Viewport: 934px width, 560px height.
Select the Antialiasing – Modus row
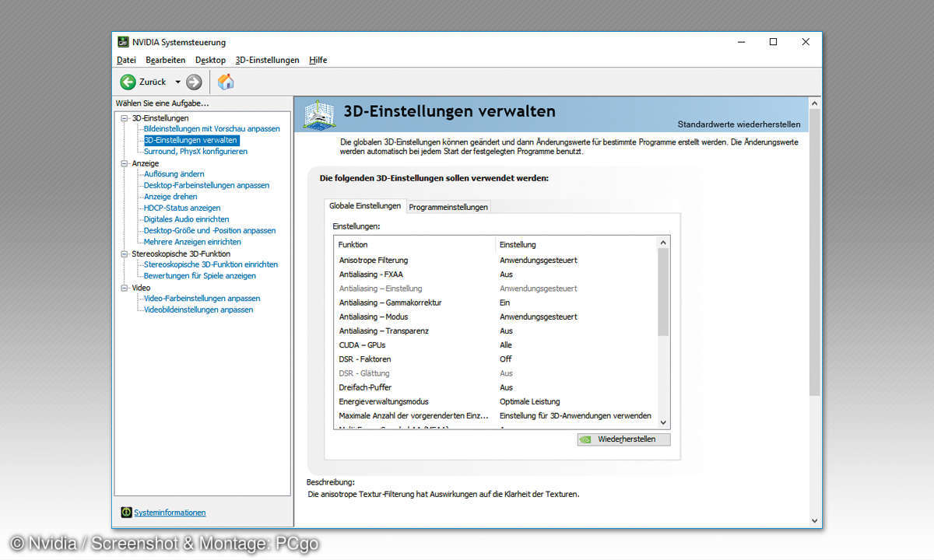pos(496,317)
